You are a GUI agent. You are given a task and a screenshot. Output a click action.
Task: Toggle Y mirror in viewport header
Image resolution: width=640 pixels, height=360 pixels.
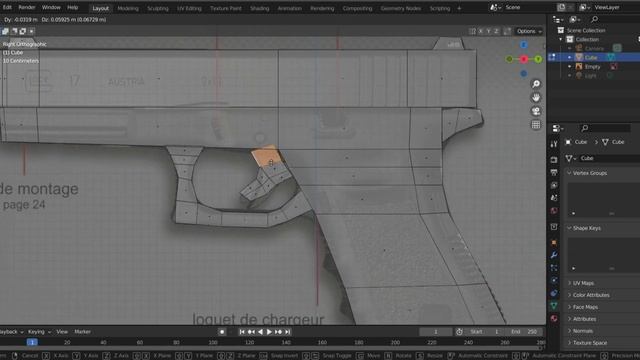click(x=489, y=31)
